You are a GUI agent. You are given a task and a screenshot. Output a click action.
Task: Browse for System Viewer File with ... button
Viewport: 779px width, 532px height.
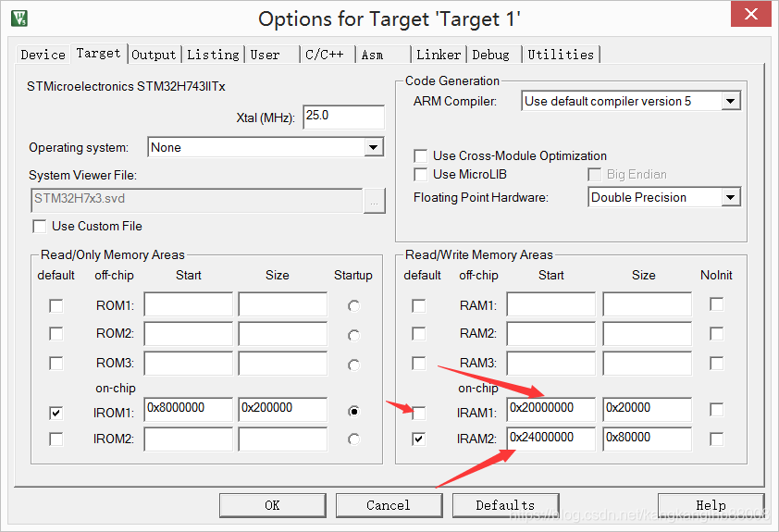tap(374, 201)
